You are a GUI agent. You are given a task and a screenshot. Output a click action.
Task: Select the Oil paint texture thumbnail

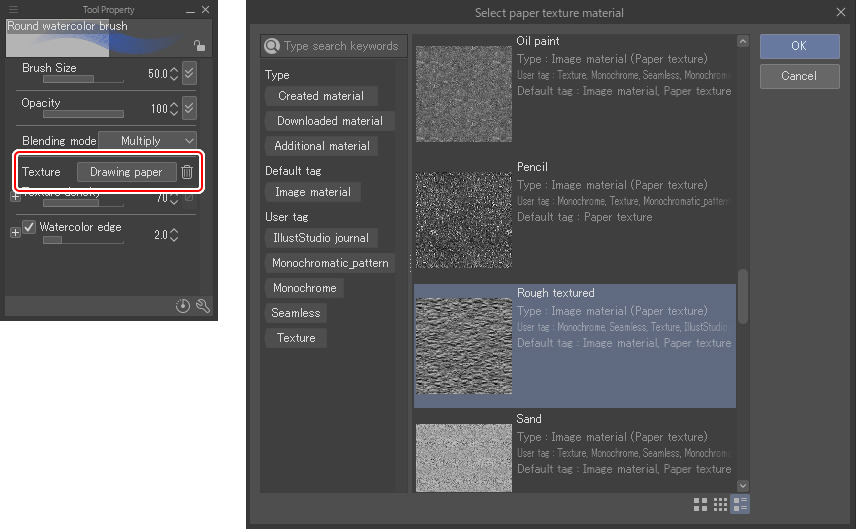click(463, 93)
